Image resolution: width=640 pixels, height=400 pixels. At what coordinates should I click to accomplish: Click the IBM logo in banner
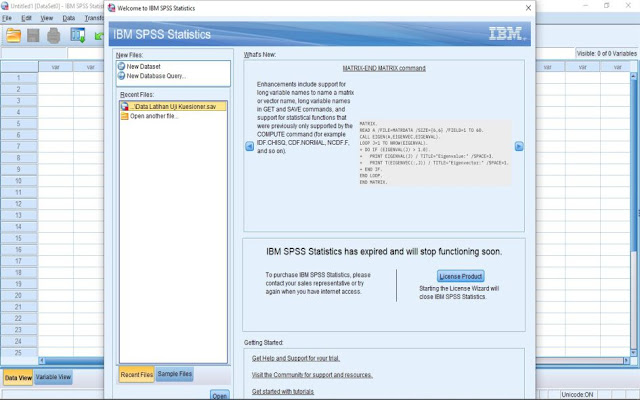pyautogui.click(x=507, y=33)
